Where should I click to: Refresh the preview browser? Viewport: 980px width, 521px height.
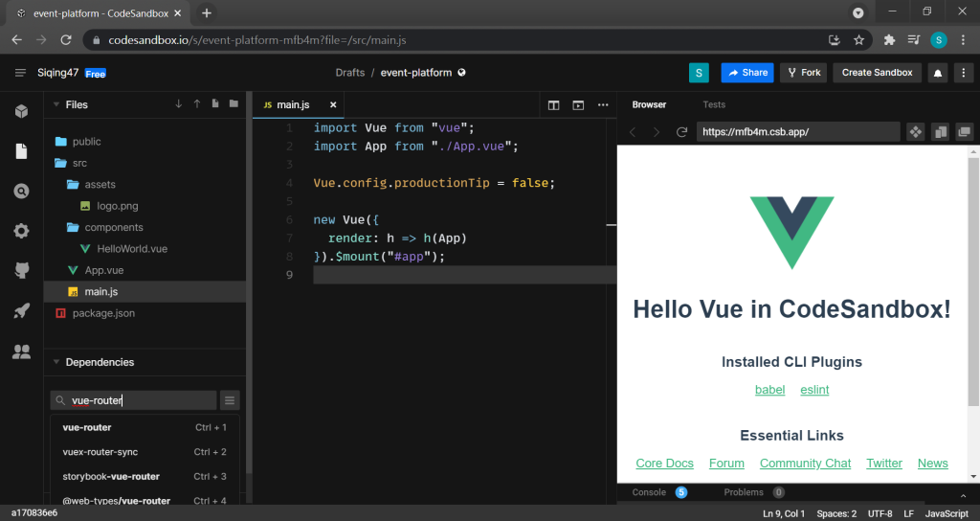(681, 132)
